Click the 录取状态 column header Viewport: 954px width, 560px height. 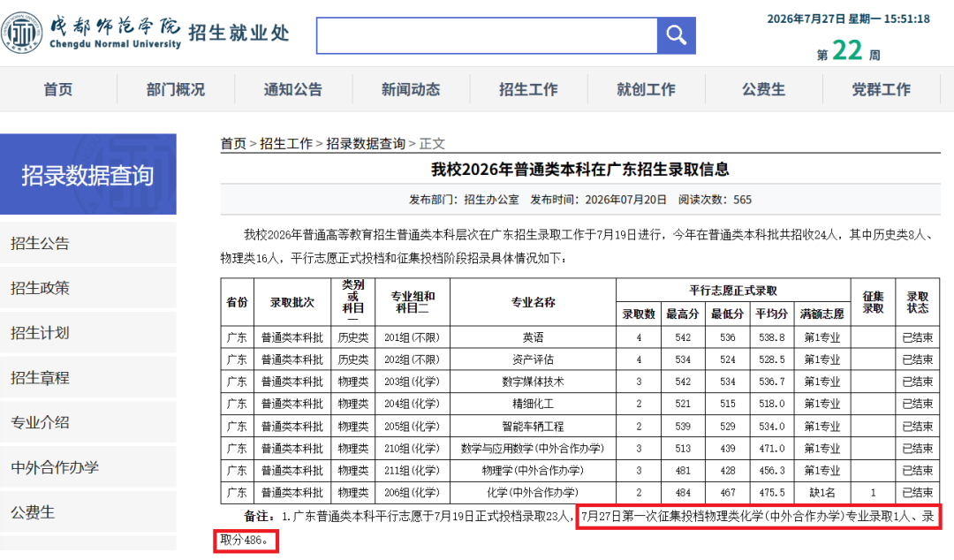918,302
